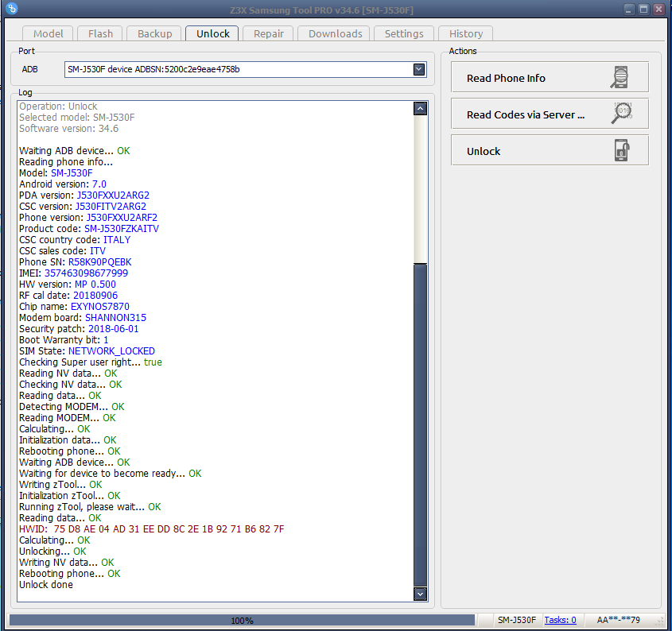This screenshot has width=672, height=631.
Task: Click the 100% progress bar
Action: point(242,620)
